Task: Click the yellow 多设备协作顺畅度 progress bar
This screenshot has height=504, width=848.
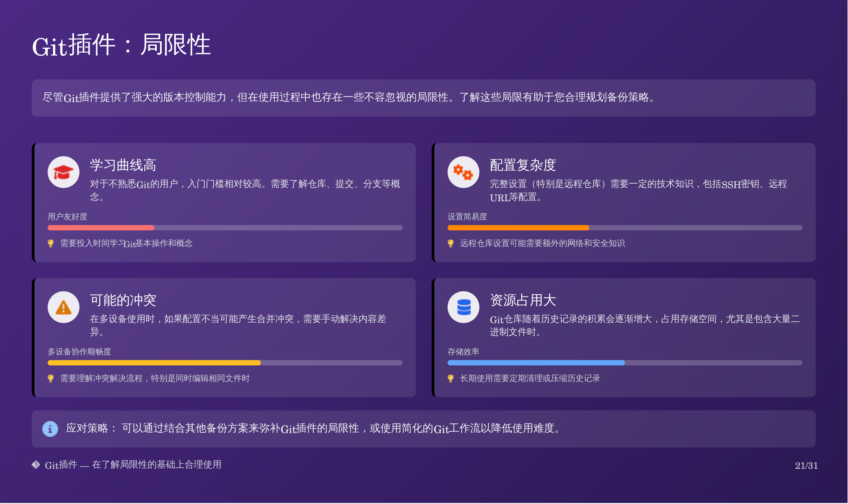Action: 154,363
